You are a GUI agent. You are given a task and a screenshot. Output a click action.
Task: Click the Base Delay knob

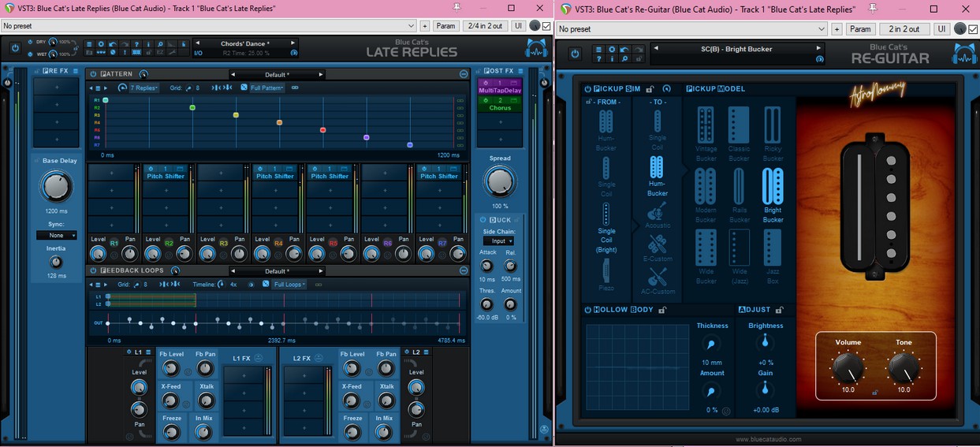click(x=56, y=187)
